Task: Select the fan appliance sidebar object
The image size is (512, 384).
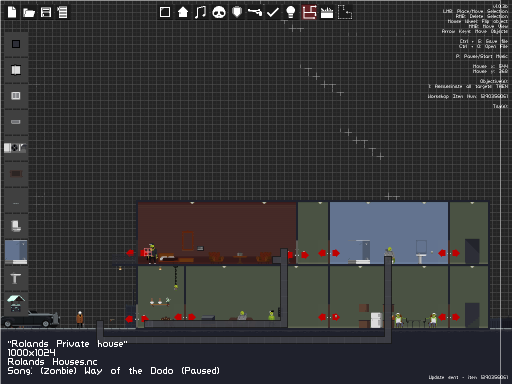Action: [x=15, y=148]
